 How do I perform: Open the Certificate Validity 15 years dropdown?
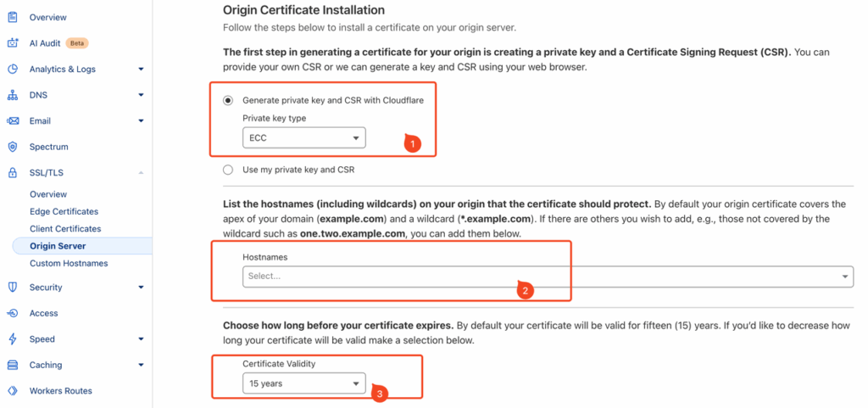click(x=304, y=383)
